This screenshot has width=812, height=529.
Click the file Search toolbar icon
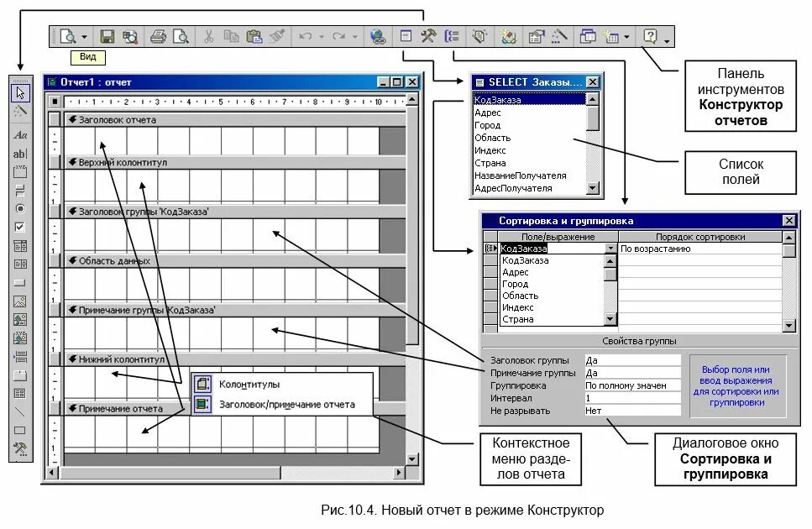coord(130,37)
